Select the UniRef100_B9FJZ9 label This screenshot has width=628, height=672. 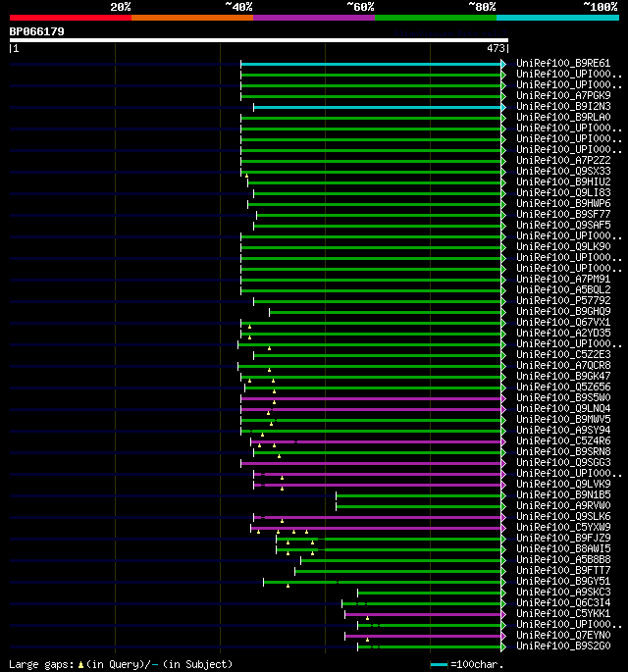click(563, 538)
